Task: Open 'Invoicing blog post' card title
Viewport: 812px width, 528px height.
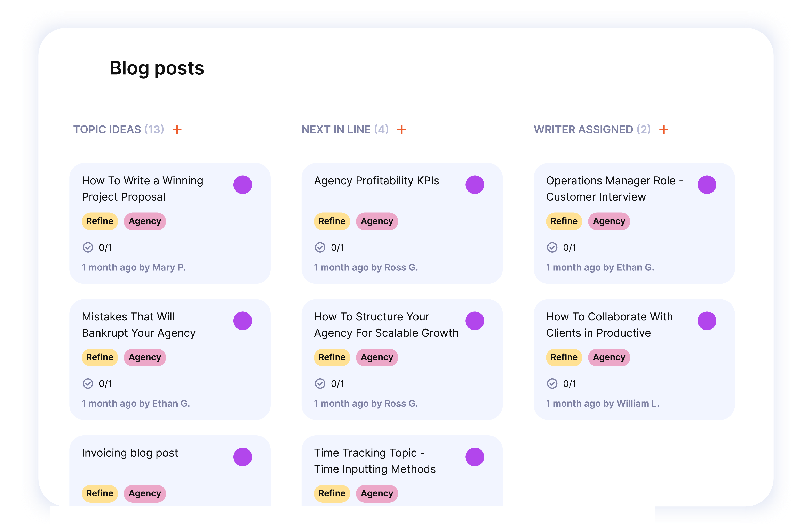Action: (x=130, y=453)
